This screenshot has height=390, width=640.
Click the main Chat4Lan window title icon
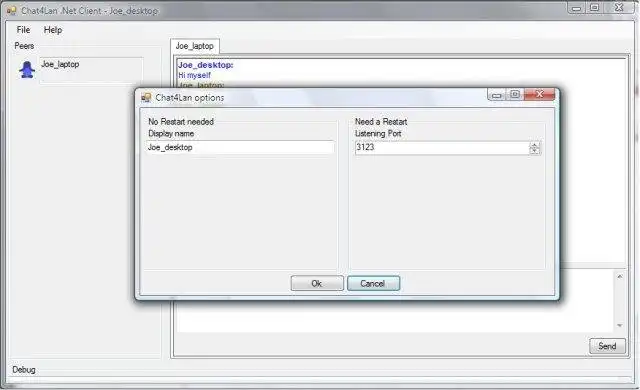[x=11, y=11]
